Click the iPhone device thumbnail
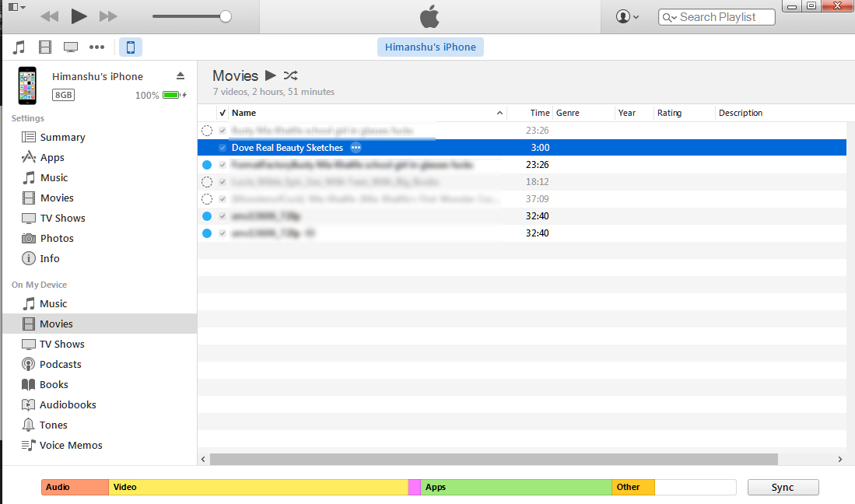 tap(27, 86)
